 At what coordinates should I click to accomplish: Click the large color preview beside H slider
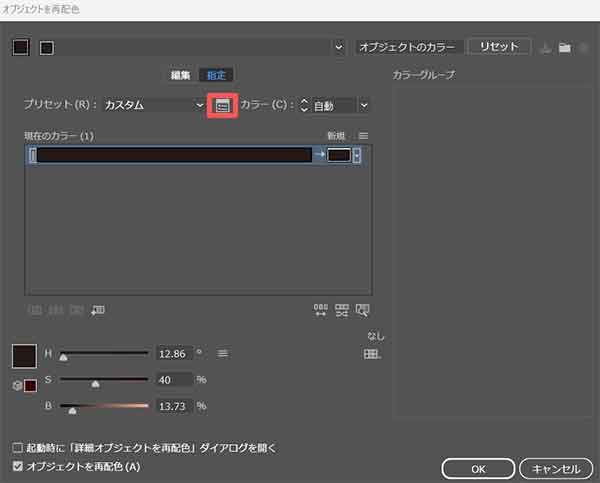click(24, 356)
